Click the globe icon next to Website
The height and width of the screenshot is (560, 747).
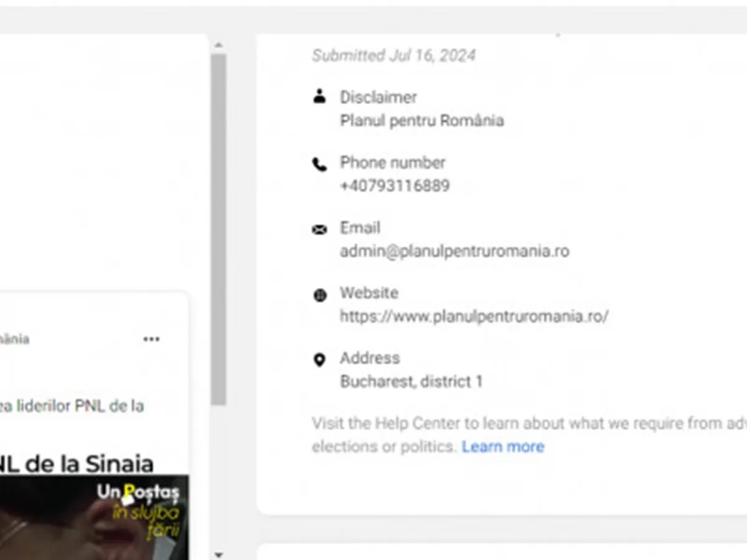(x=319, y=295)
